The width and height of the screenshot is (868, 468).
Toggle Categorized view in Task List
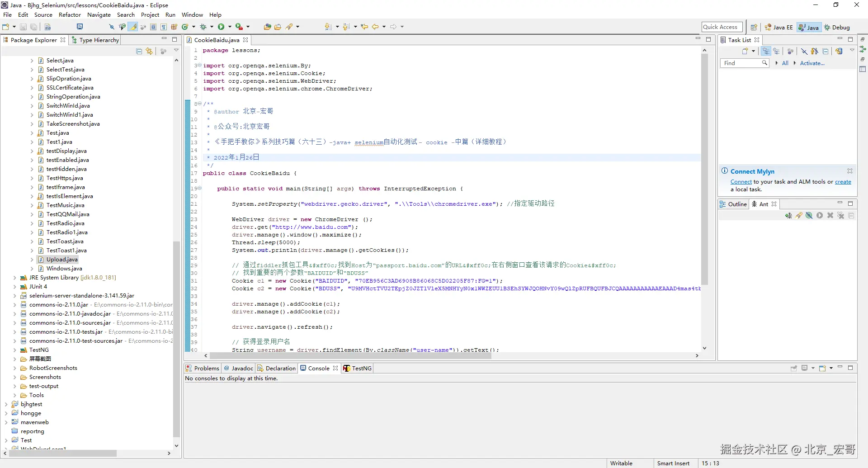click(x=765, y=51)
